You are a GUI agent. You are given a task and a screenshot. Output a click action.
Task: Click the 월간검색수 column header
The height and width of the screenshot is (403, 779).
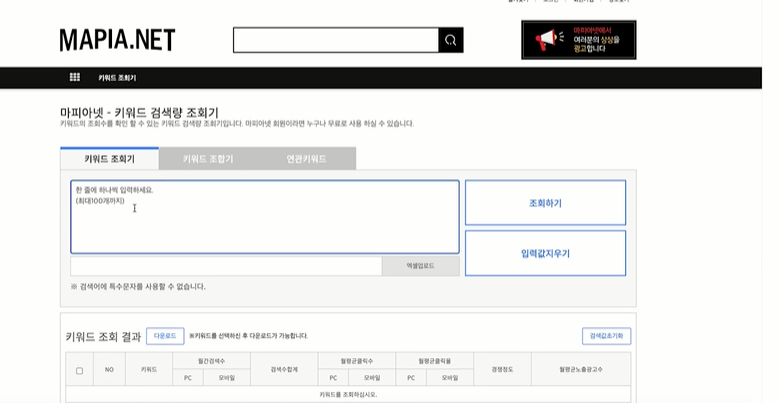[212, 361]
